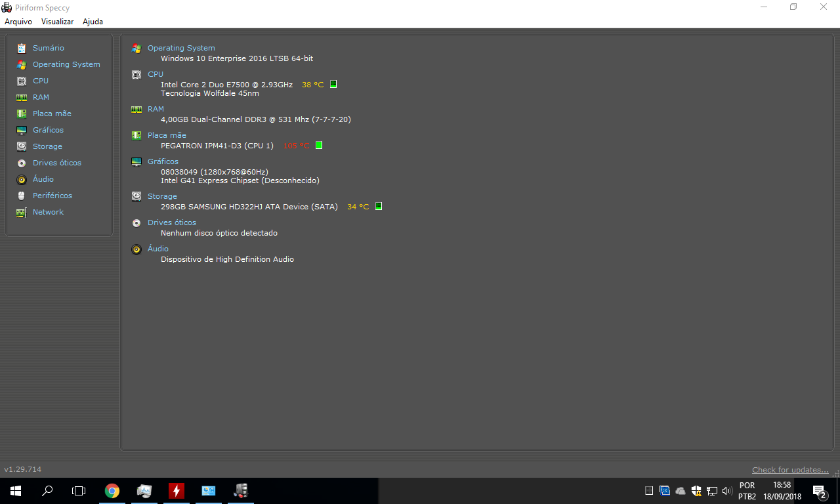840x504 pixels.
Task: Open the Placa mãe summary heading
Action: point(167,135)
